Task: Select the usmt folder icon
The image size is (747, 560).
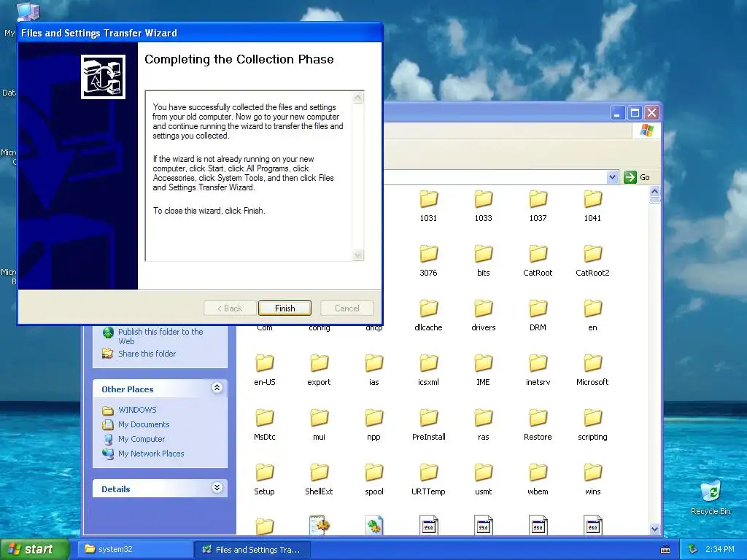Action: point(483,472)
